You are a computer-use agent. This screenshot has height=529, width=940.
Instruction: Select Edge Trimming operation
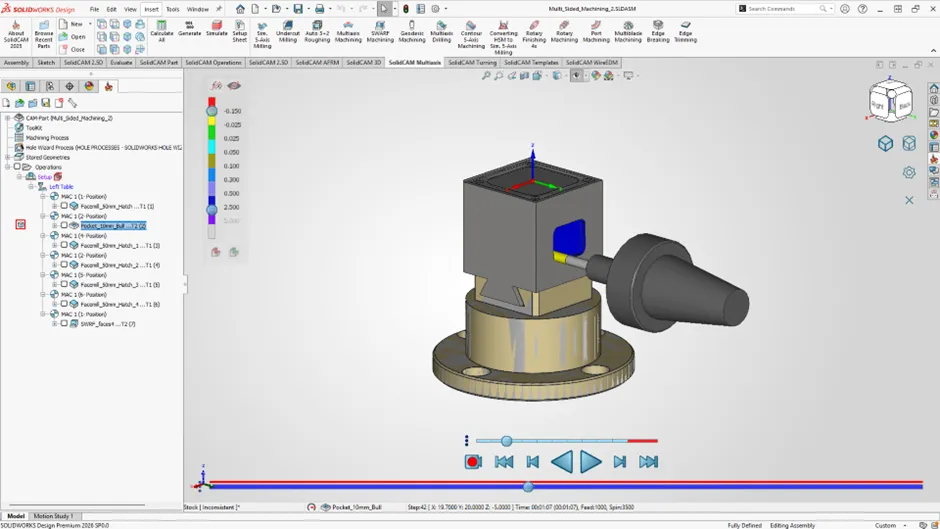coord(685,31)
